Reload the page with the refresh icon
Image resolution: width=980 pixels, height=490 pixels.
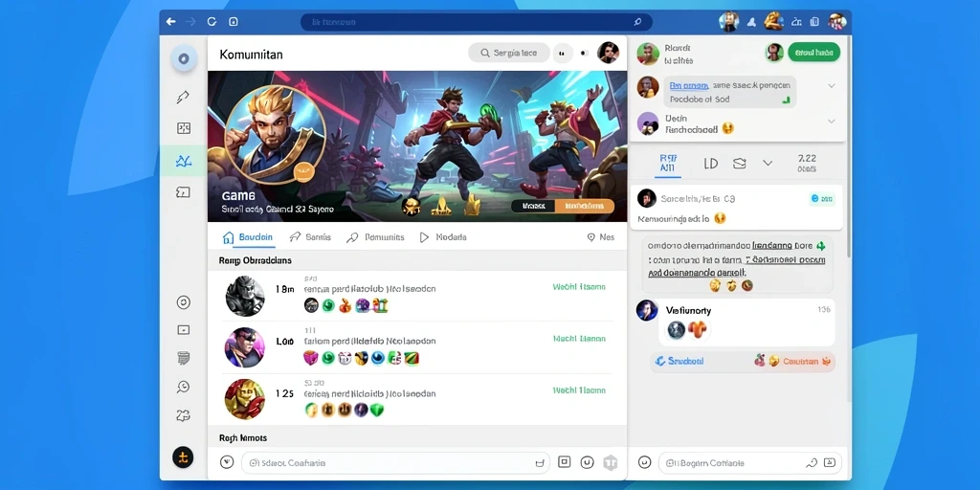(212, 22)
